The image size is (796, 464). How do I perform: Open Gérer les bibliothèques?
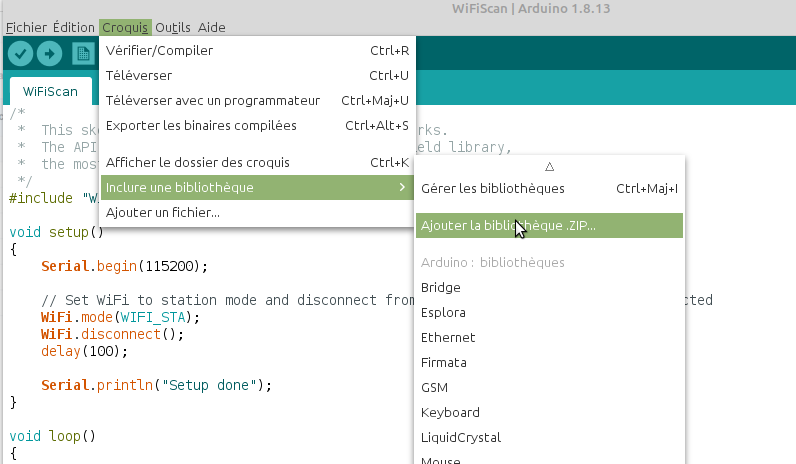pyautogui.click(x=549, y=188)
